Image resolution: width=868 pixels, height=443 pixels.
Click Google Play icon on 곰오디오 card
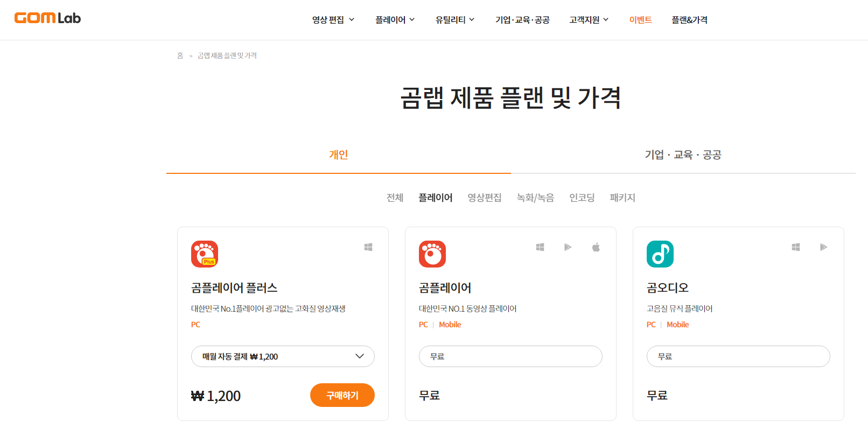click(x=823, y=247)
